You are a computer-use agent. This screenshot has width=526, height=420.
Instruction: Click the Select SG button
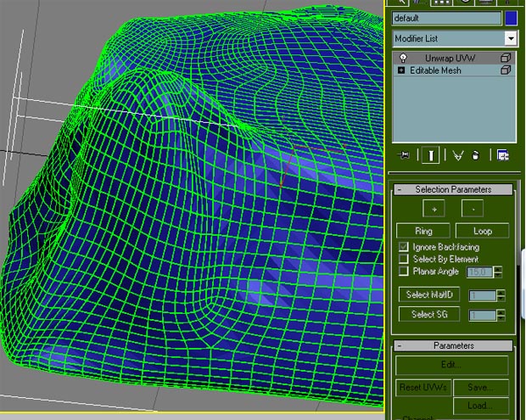429,314
